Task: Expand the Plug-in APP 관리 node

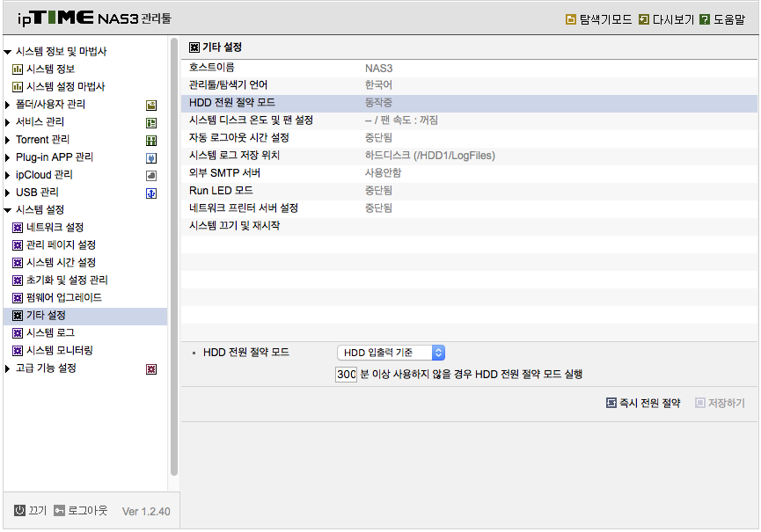Action: [x=7, y=157]
